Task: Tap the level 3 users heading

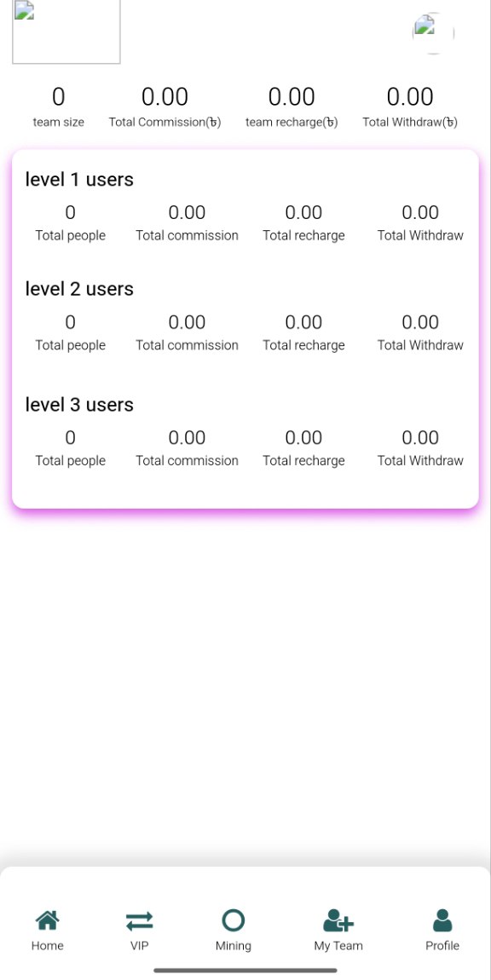Action: pyautogui.click(x=79, y=405)
